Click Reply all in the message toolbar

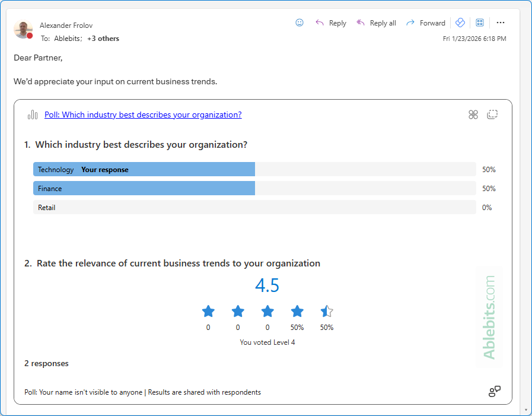point(376,23)
